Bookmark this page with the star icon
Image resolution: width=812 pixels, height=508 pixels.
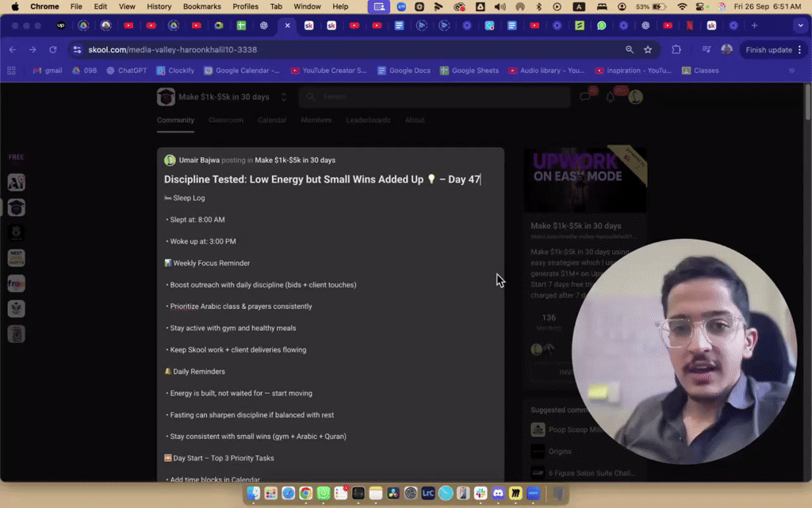[648, 50]
